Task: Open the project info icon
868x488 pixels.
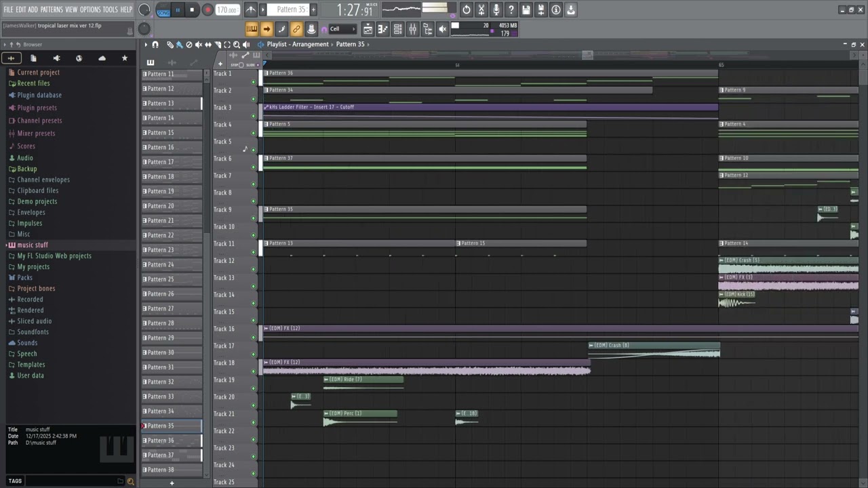Action: coord(556,9)
